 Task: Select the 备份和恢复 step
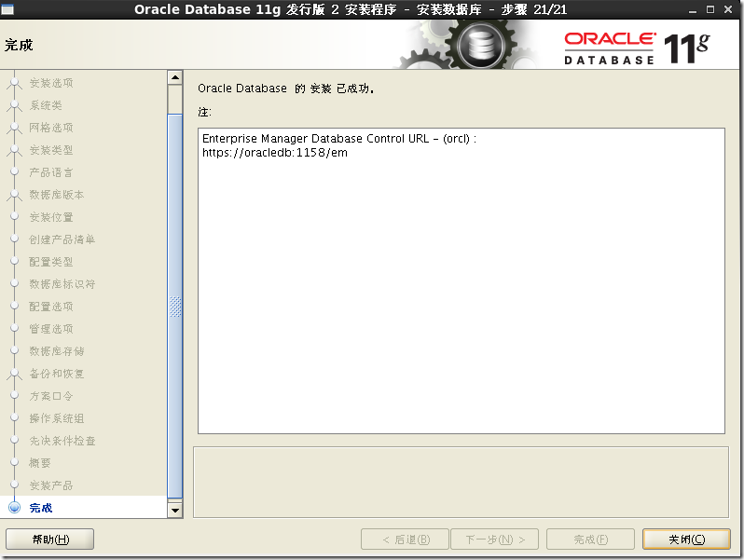tap(57, 374)
